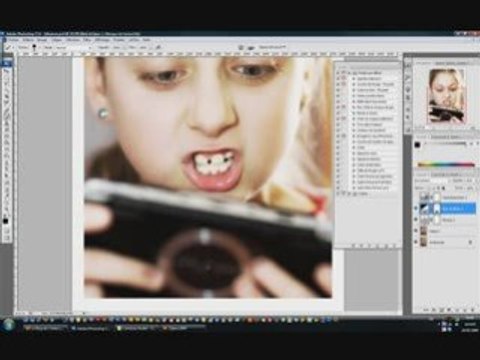Screen dimensions: 480x360
Task: Hide the blue highlighted selected layer
Action: (416, 208)
